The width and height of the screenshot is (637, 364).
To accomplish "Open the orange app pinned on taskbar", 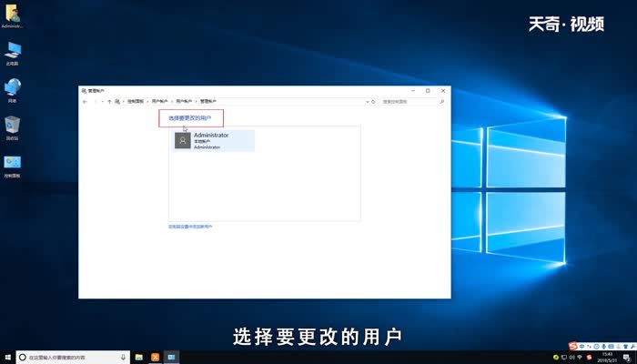I will 156,358.
